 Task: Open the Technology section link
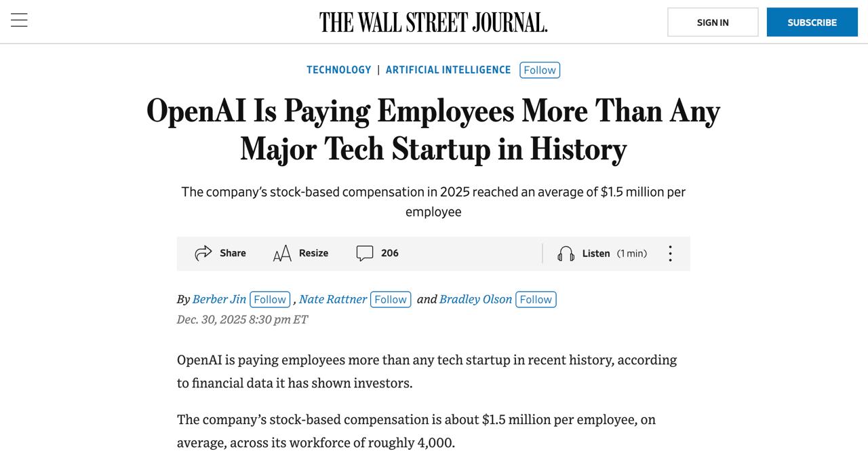(338, 70)
